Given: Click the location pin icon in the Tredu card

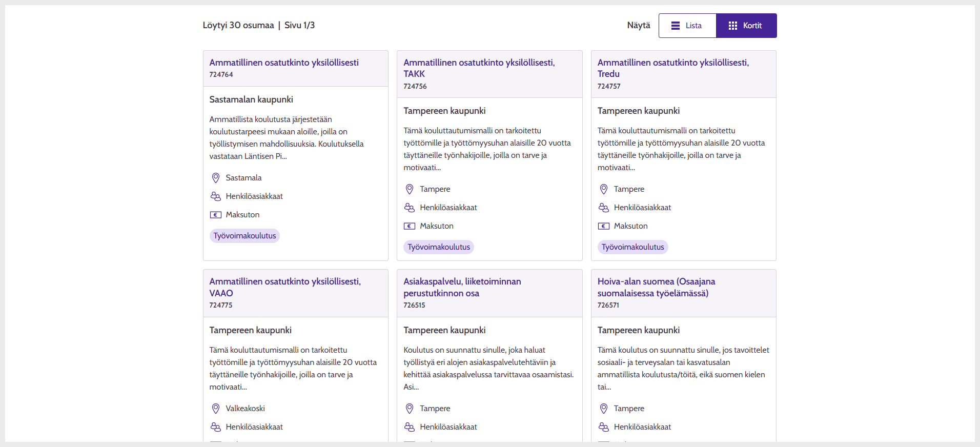Looking at the screenshot, I should (604, 189).
